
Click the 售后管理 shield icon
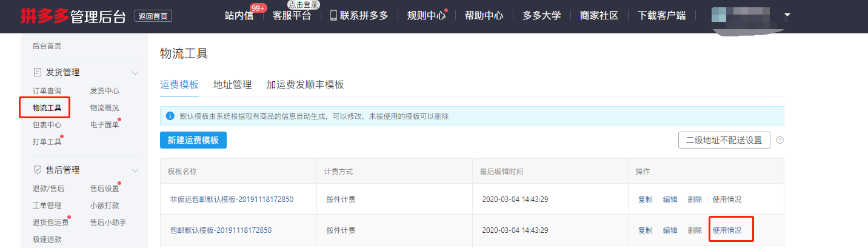(x=37, y=170)
